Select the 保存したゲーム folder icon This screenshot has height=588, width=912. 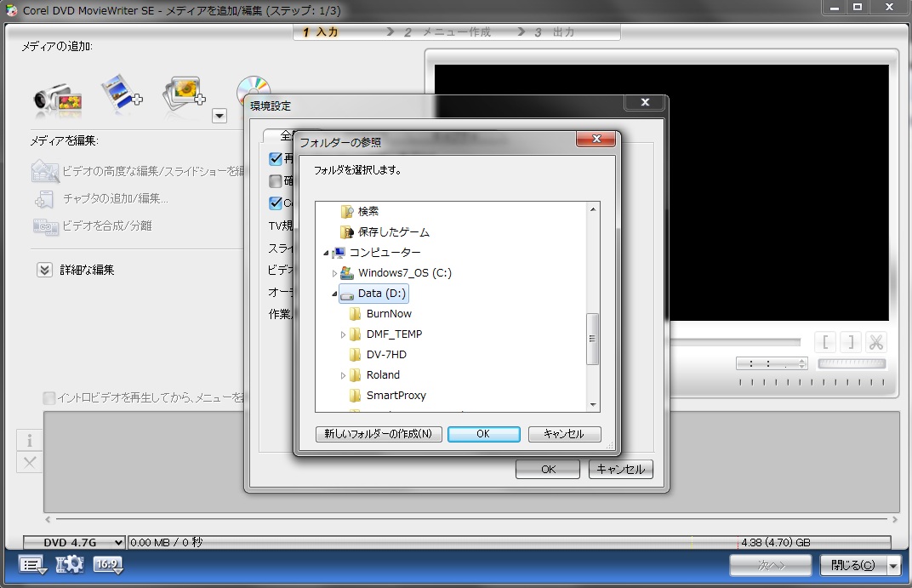coord(347,232)
